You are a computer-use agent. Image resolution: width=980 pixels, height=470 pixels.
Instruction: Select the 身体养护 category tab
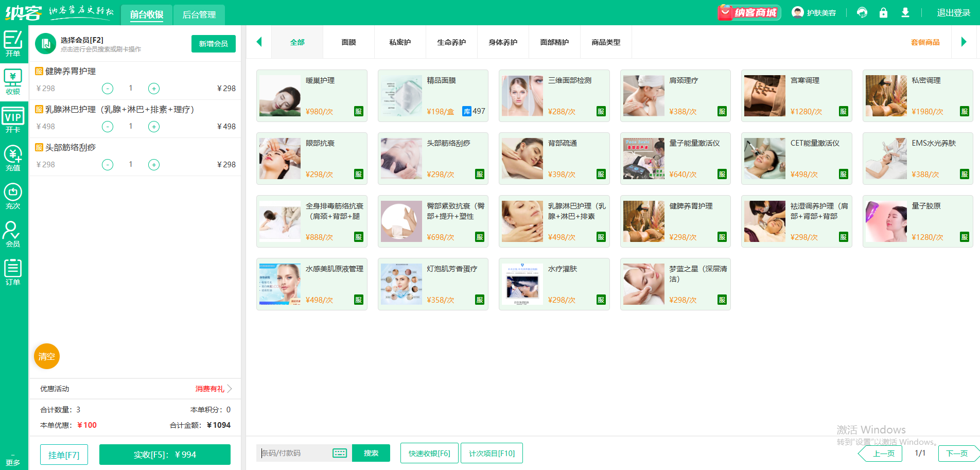pyautogui.click(x=503, y=42)
